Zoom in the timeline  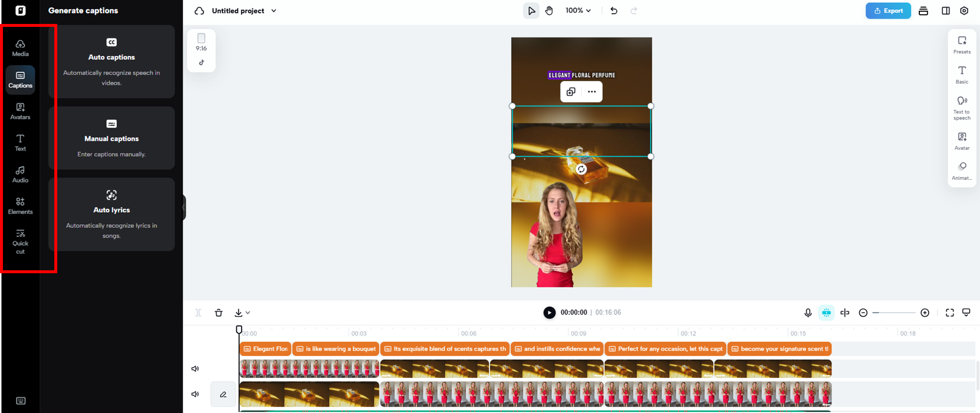click(x=925, y=313)
